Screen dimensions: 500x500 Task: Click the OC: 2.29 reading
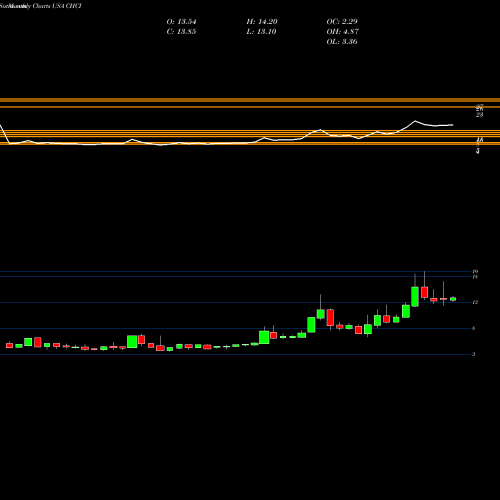342,22
